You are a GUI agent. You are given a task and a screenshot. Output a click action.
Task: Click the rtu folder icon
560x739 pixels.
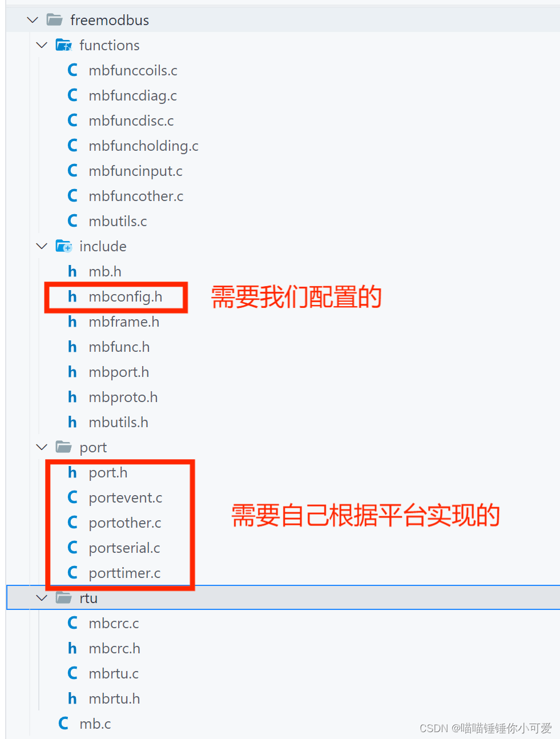64,598
